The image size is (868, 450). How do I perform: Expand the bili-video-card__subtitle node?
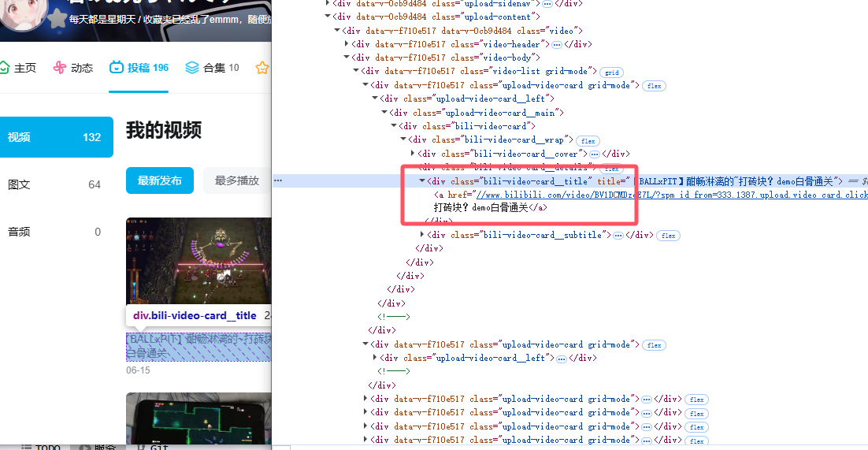click(x=422, y=235)
